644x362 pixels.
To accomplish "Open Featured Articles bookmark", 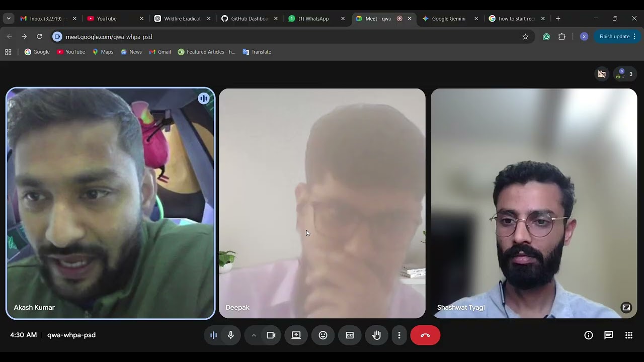I will [x=207, y=52].
